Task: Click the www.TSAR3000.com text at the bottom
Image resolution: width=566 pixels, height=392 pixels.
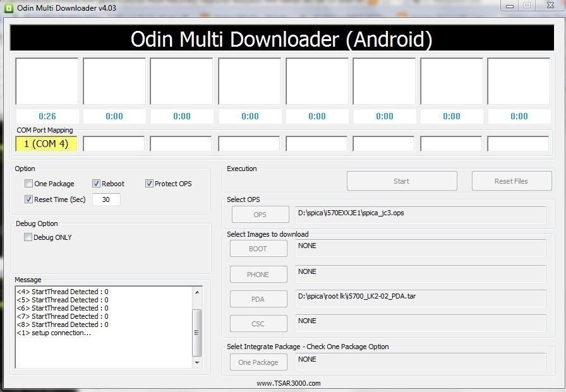Action: (289, 383)
